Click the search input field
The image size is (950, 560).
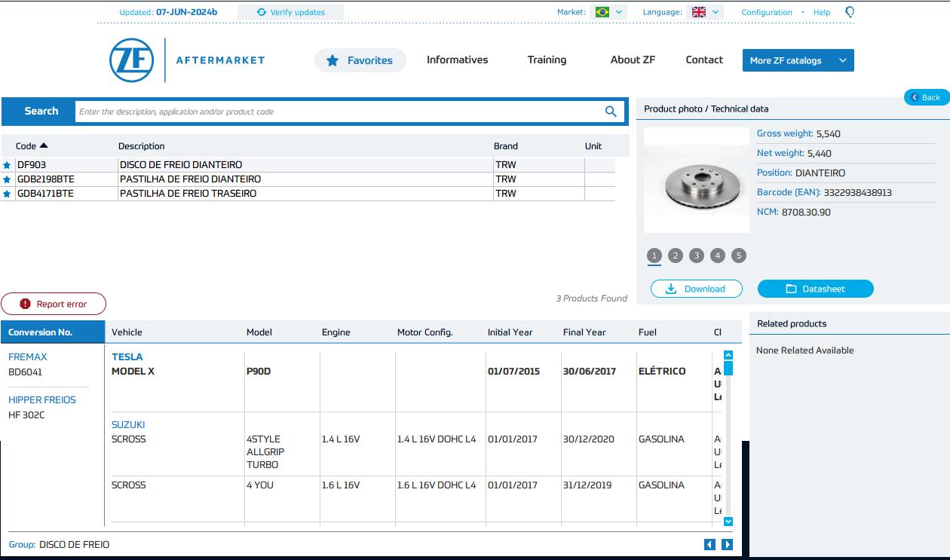coord(349,112)
